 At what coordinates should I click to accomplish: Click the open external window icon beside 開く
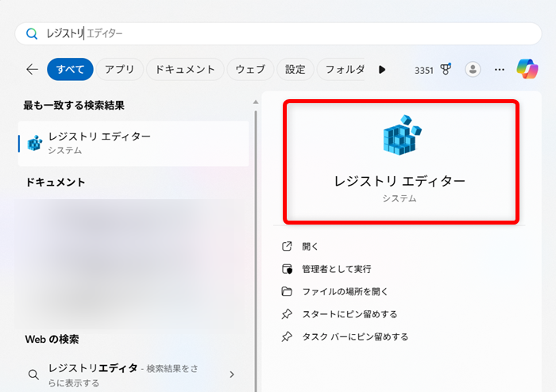(x=287, y=246)
